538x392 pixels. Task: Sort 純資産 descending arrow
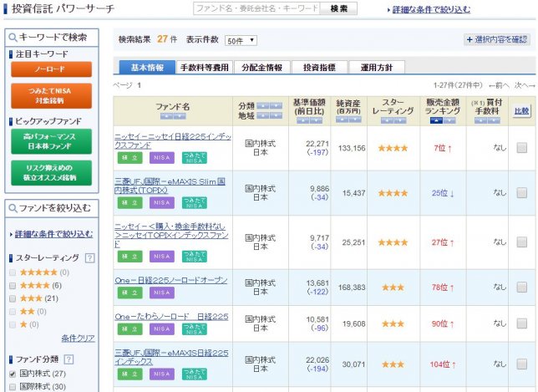355,120
